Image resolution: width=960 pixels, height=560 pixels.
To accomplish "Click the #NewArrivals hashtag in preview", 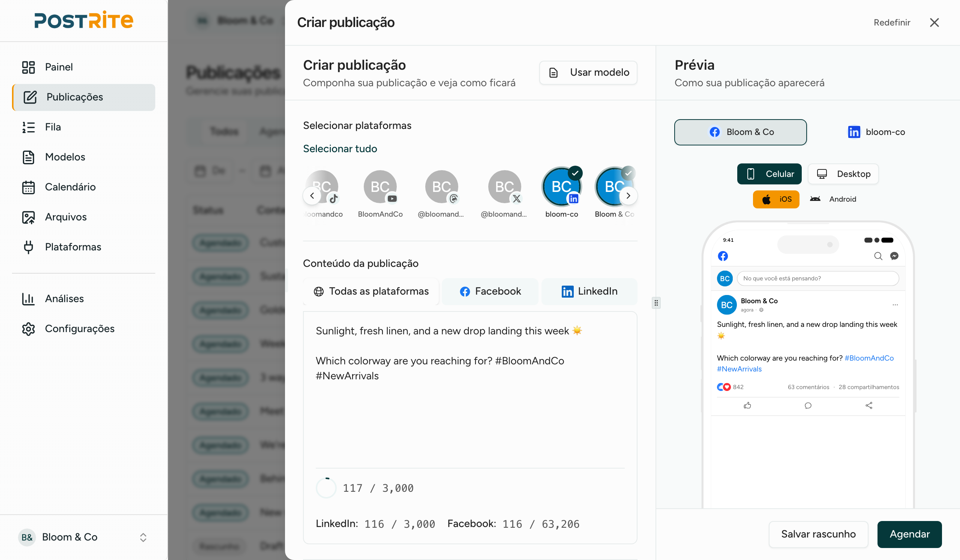I will (x=739, y=369).
